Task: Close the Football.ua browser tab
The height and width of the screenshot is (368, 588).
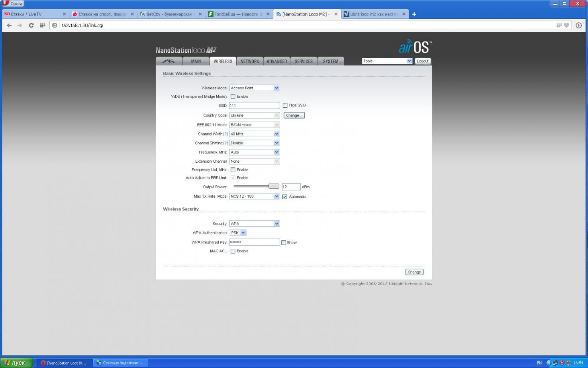Action: [x=268, y=14]
